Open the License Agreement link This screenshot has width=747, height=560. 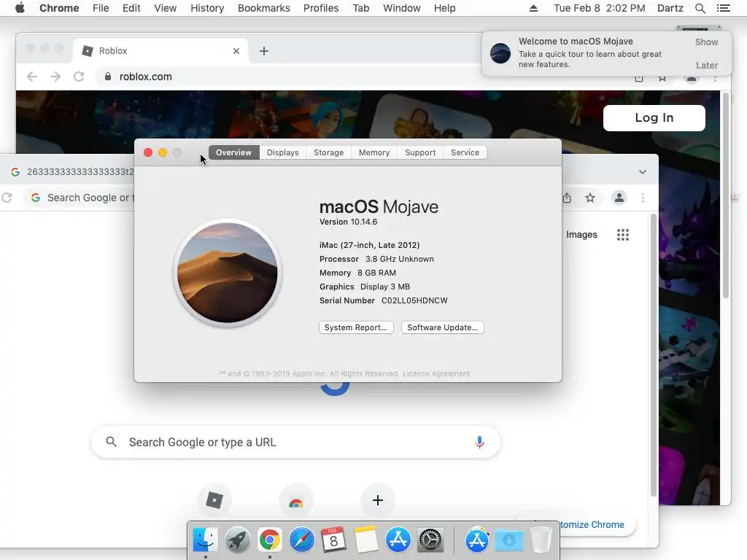pyautogui.click(x=436, y=374)
